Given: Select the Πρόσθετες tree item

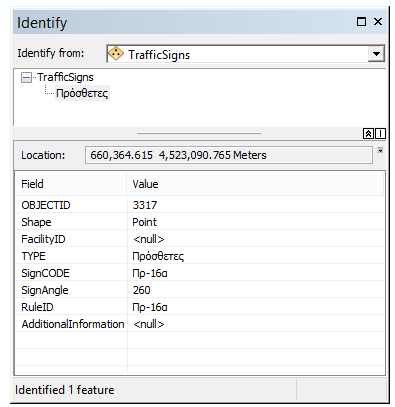Looking at the screenshot, I should pos(82,93).
